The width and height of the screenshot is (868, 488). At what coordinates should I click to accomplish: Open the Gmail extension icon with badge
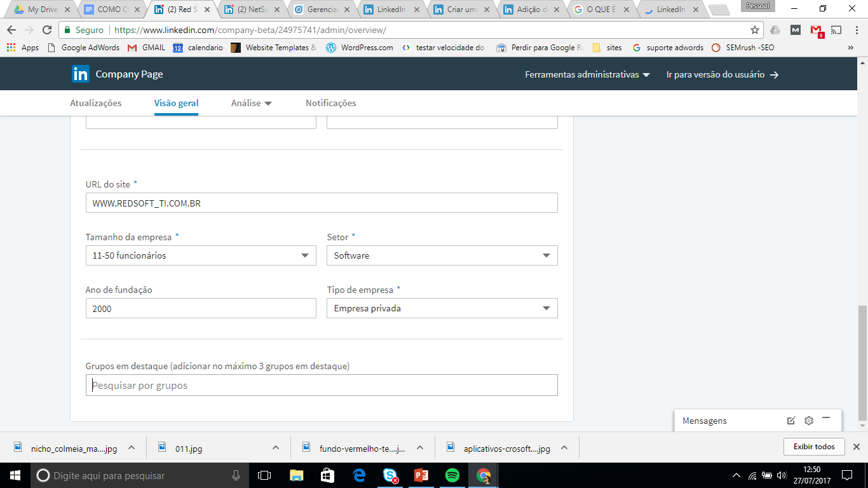click(x=817, y=30)
